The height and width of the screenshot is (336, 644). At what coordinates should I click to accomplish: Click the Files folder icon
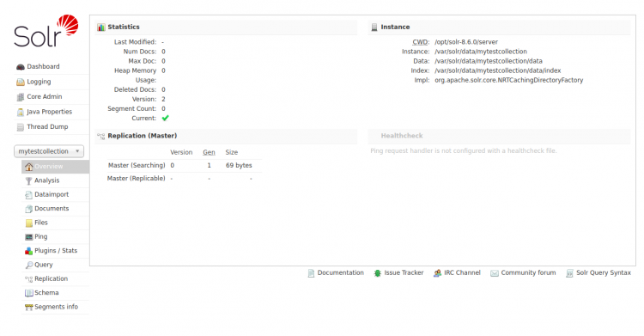(28, 223)
